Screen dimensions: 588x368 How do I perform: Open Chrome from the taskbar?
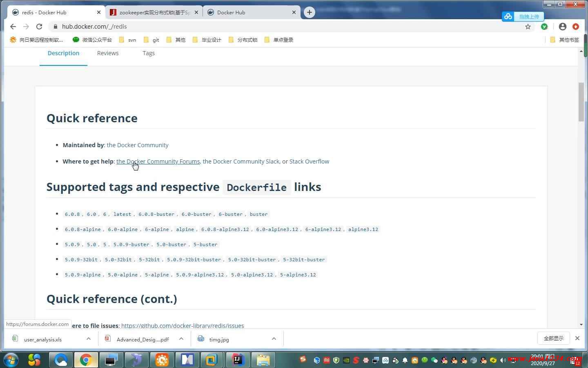coord(85,360)
